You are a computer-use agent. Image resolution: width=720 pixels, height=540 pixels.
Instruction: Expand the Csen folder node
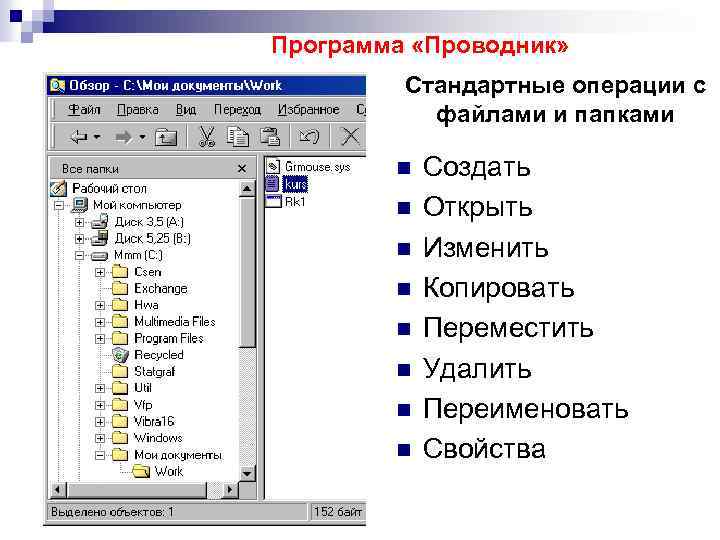coord(100,272)
